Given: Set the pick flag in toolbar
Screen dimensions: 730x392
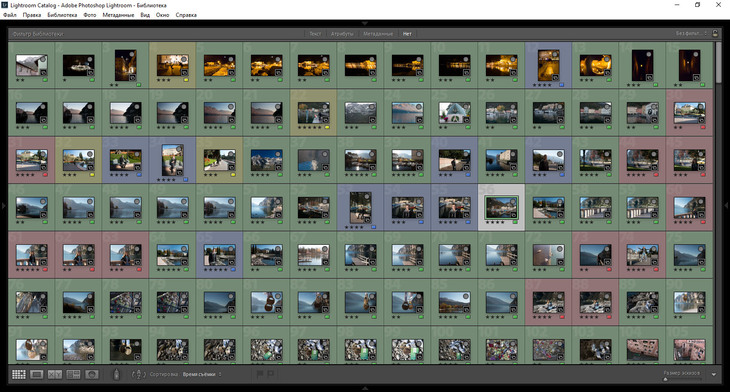Looking at the screenshot, I should point(260,374).
